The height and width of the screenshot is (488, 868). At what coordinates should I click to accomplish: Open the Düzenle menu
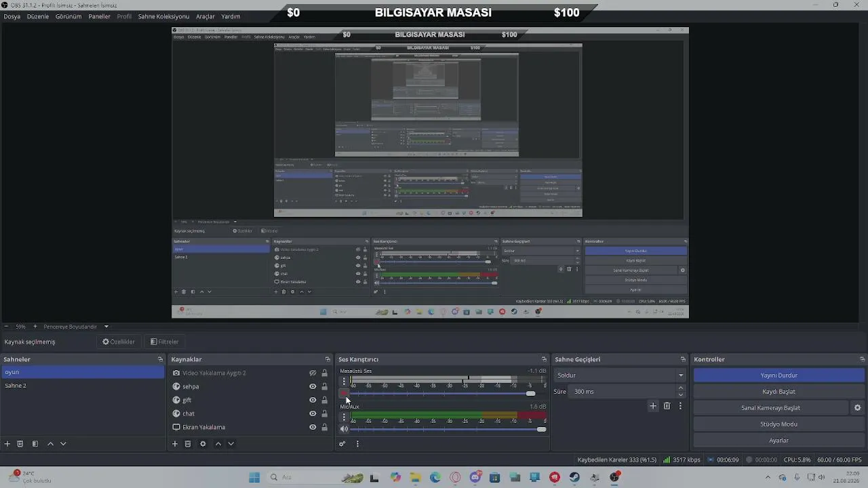pos(38,16)
